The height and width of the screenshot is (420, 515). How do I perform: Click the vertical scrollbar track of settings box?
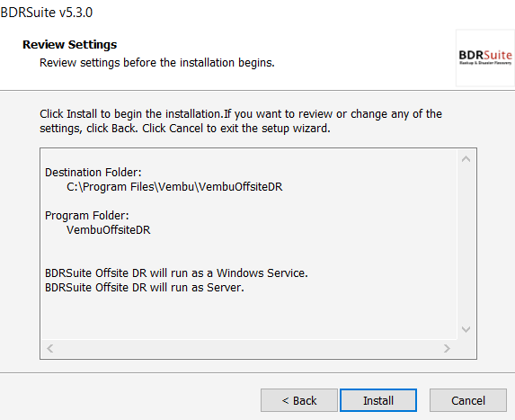[466, 245]
